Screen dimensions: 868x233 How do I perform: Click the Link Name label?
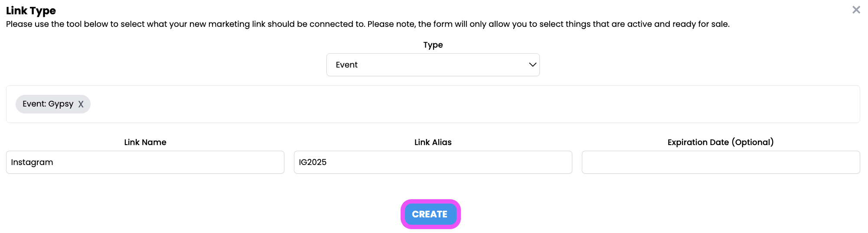[145, 142]
